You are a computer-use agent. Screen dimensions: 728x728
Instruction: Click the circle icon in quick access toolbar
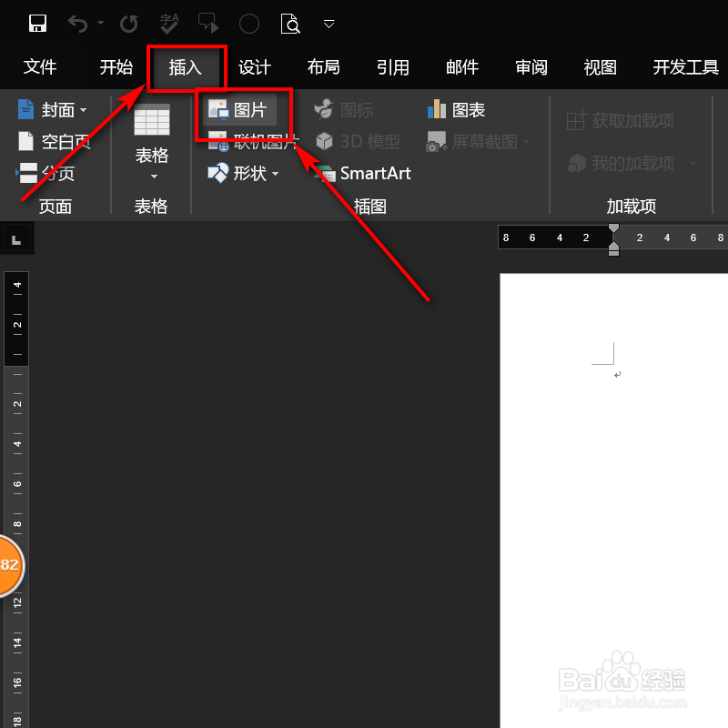[x=248, y=24]
